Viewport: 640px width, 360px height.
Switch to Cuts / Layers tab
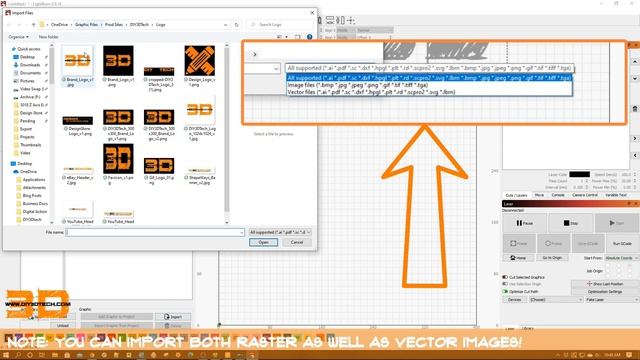point(516,196)
